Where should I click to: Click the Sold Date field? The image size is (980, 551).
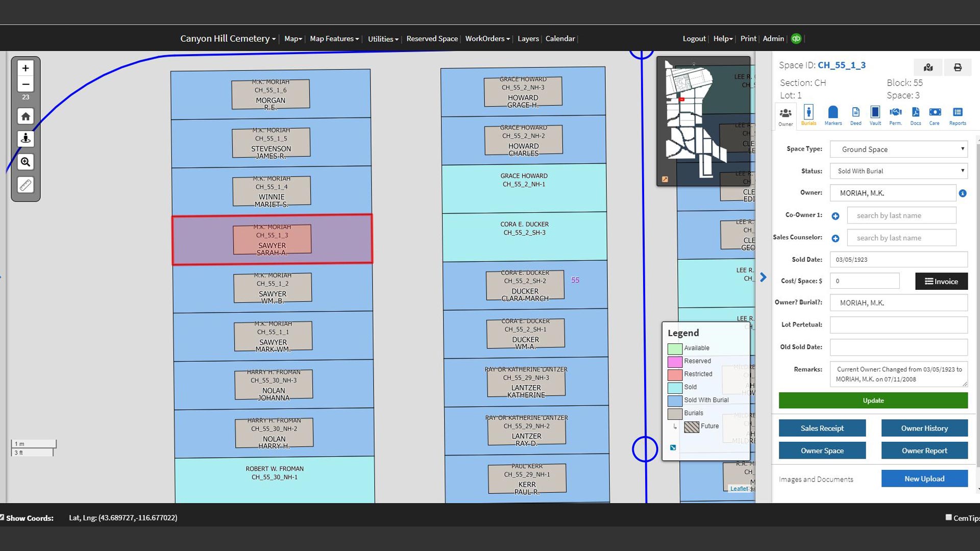click(899, 259)
